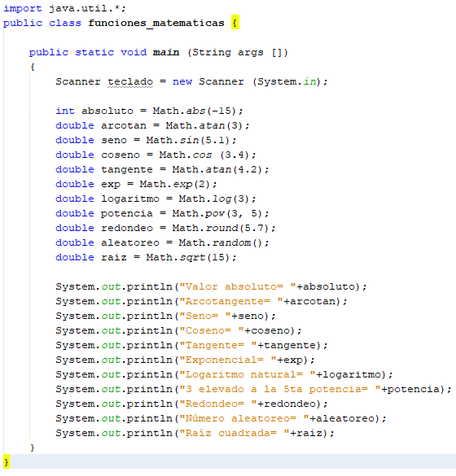
Task: Click the method name main
Action: pos(166,52)
